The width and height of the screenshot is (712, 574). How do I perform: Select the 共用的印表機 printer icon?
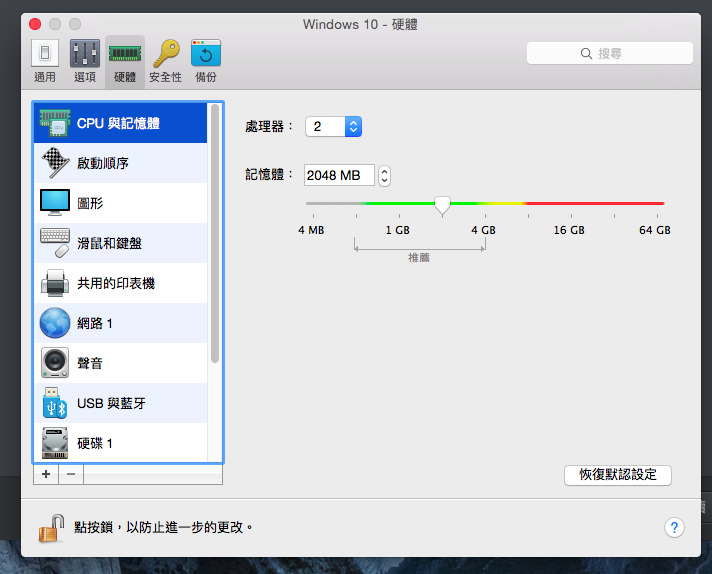(x=55, y=282)
